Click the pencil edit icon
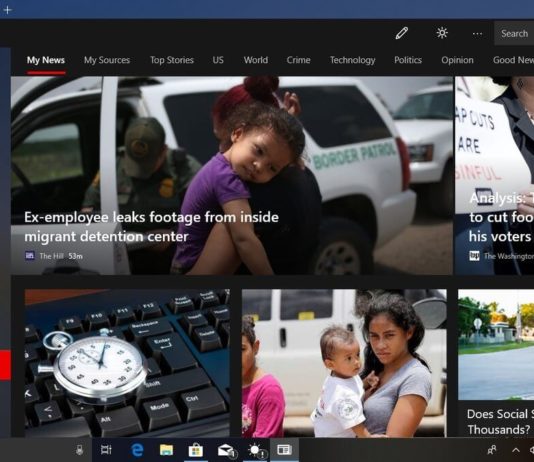Screen dimensions: 534x462 pos(402,33)
